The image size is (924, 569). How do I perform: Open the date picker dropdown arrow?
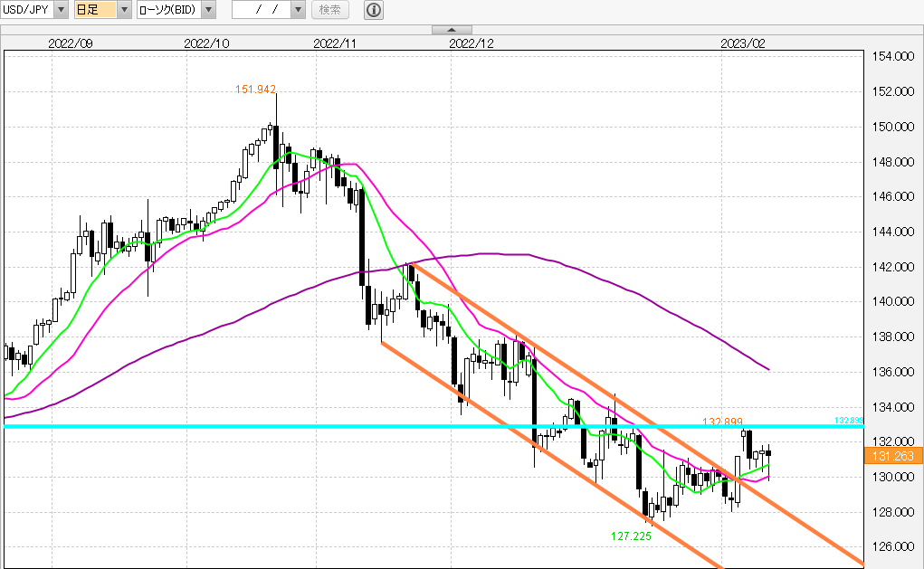298,9
